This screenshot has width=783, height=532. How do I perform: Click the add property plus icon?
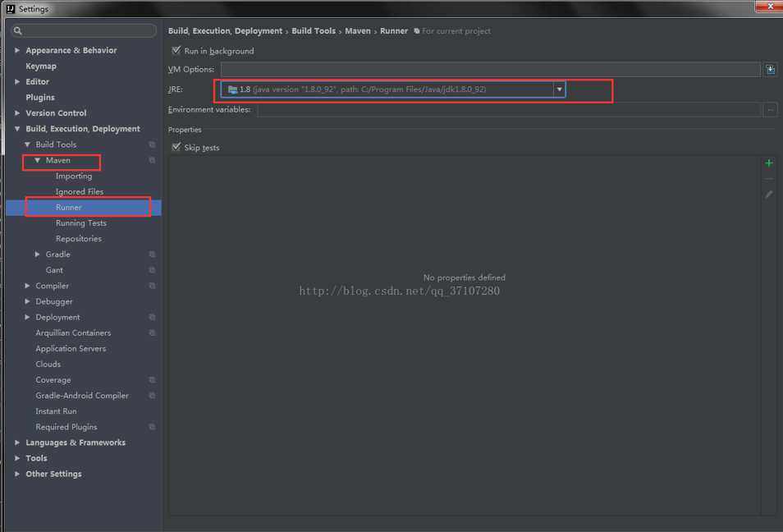pos(768,163)
